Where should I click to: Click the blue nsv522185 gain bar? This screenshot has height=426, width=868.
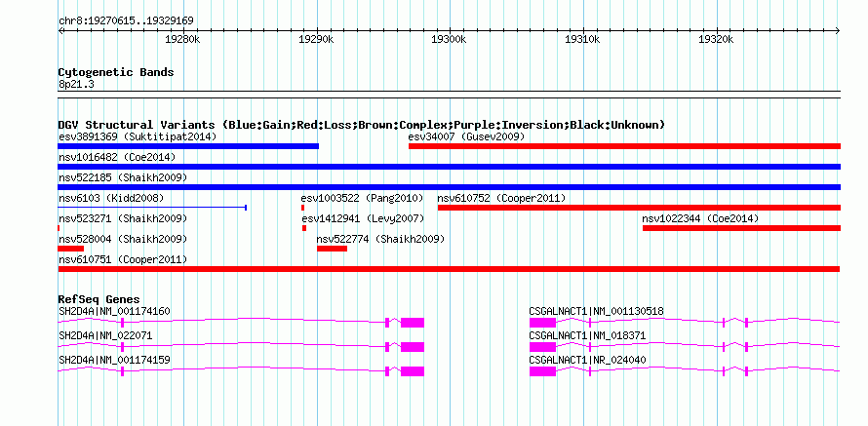tap(449, 187)
